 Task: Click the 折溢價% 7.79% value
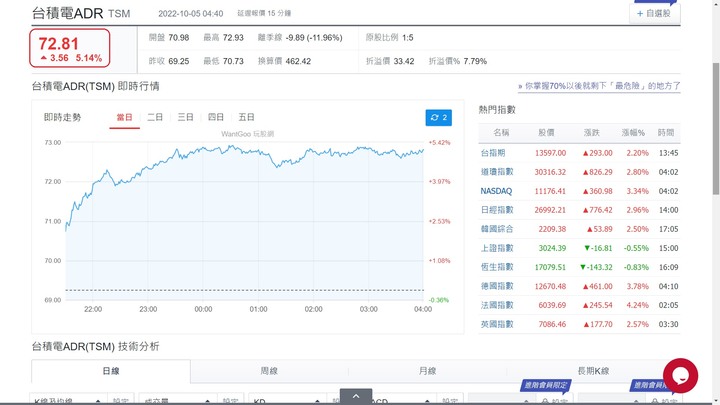[x=475, y=61]
